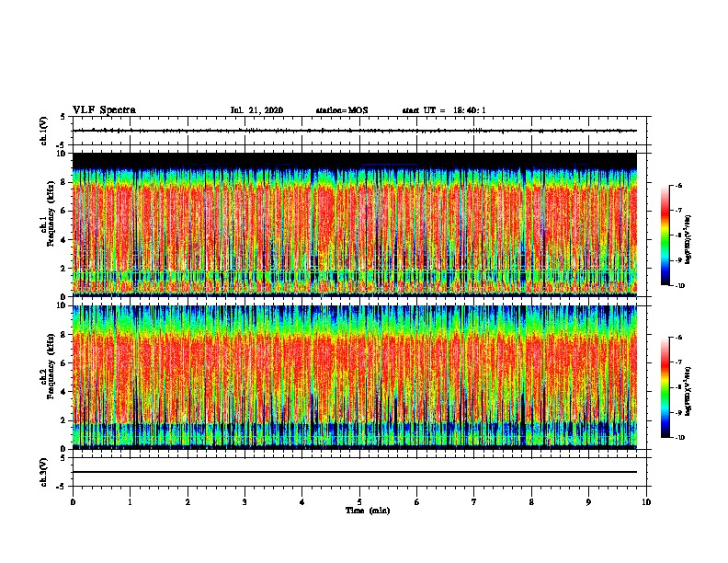
Task: Click the ch.1 waveform trace panel
Action: coord(359,131)
